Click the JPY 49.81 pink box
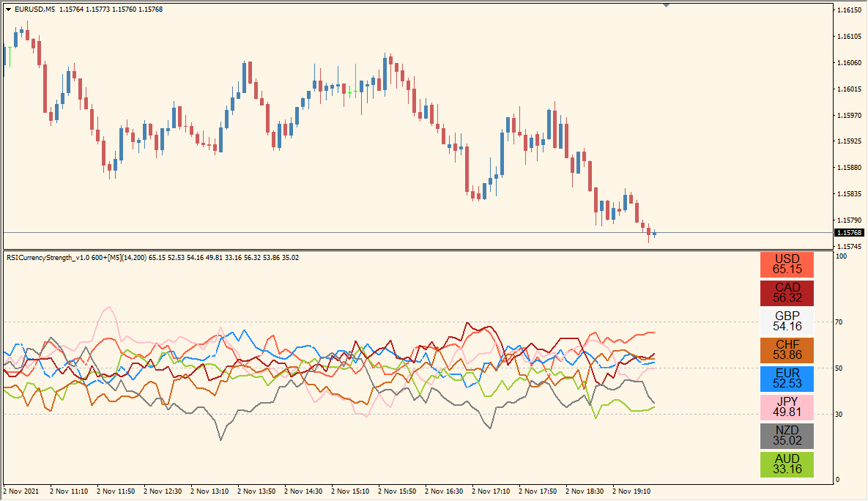 click(787, 407)
